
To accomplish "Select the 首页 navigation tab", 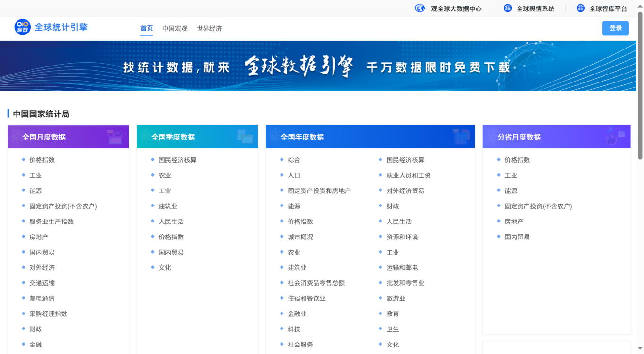I will (x=147, y=29).
